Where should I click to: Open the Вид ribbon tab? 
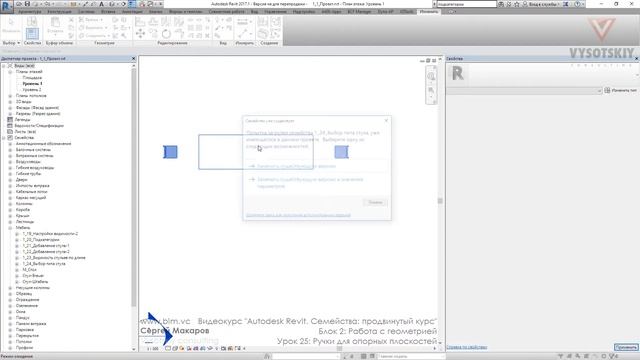pyautogui.click(x=254, y=11)
